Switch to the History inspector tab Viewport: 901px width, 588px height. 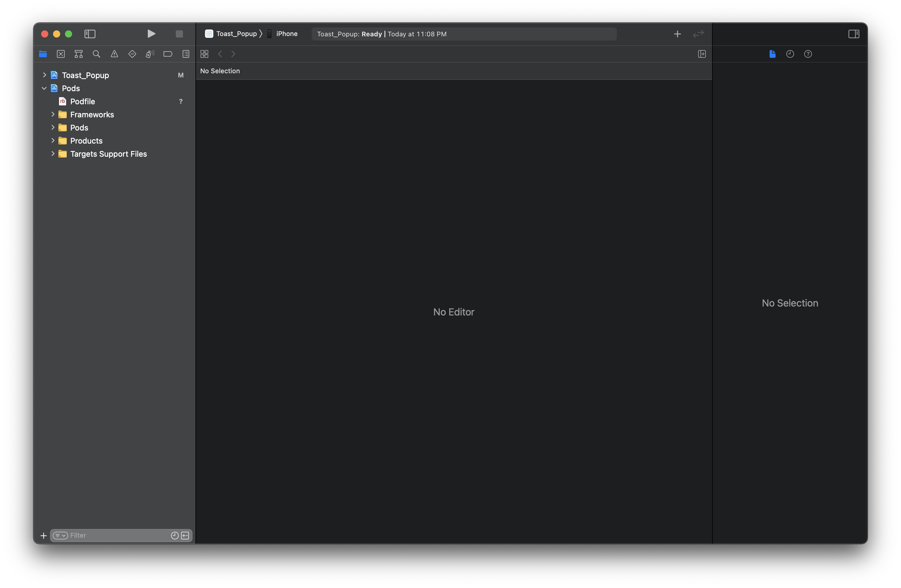click(790, 54)
